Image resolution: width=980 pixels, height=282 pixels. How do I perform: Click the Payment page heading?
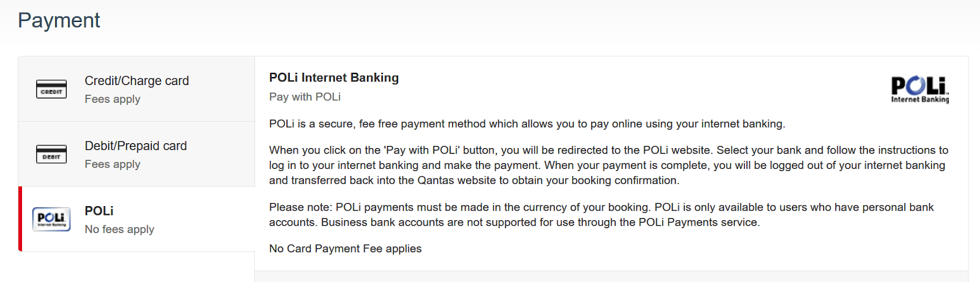(x=59, y=20)
